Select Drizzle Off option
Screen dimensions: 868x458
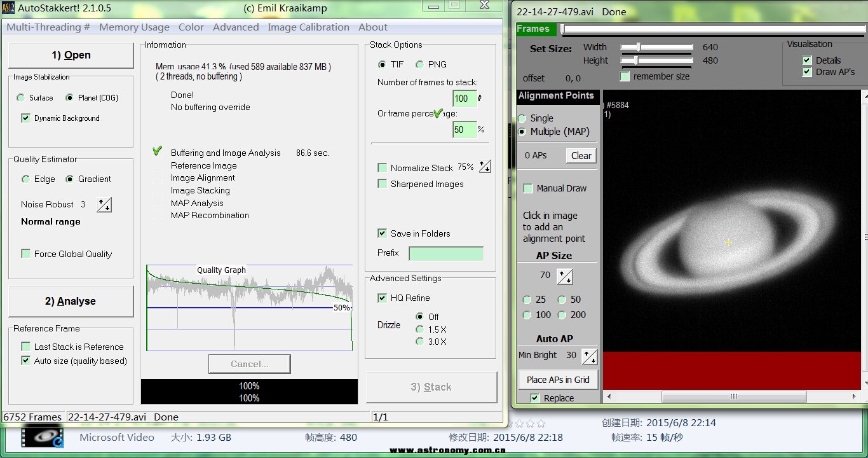pyautogui.click(x=419, y=317)
